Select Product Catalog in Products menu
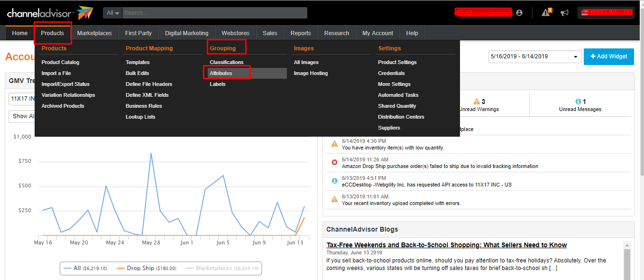 (x=60, y=62)
